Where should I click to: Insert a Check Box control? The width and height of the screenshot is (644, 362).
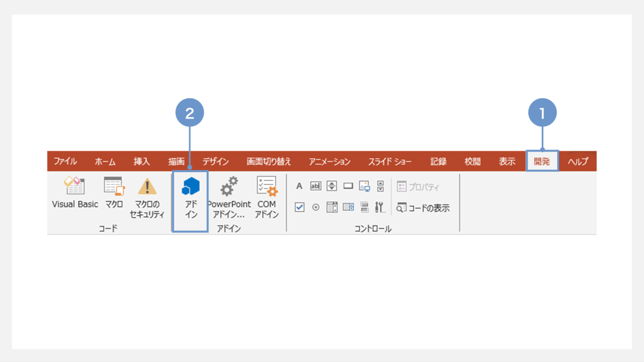[x=299, y=207]
